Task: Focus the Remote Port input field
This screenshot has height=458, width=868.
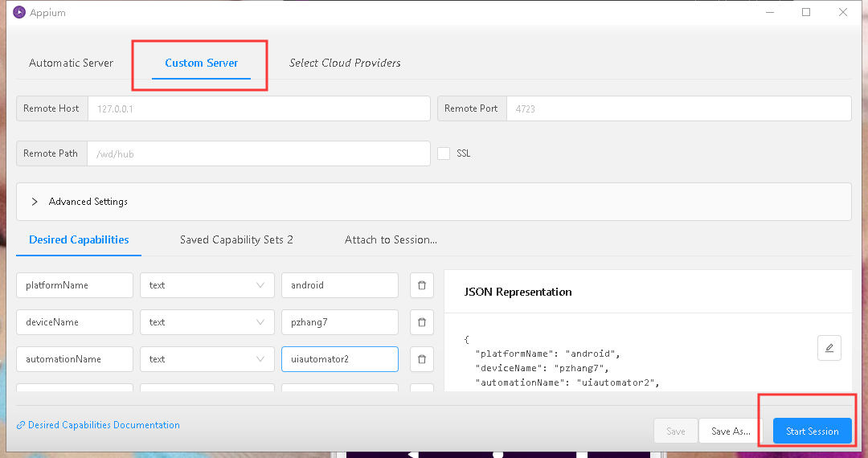Action: pos(678,109)
